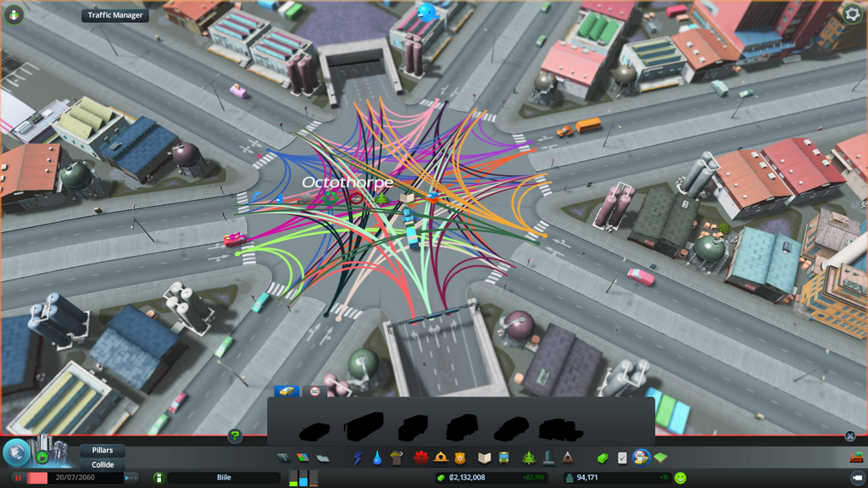This screenshot has width=868, height=488.
Task: Click the green unlock milestones icon
Action: (x=42, y=457)
